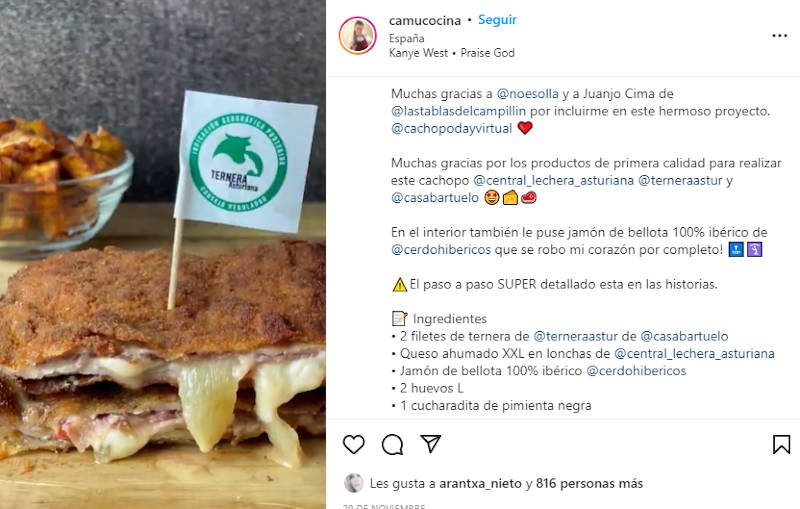Open camucocina profile picture avatar

tap(358, 35)
